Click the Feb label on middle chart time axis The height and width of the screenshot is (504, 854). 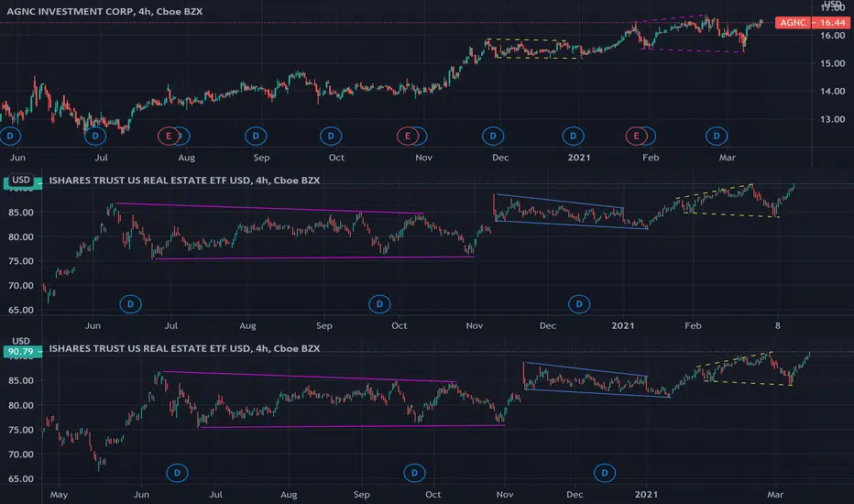pos(693,326)
